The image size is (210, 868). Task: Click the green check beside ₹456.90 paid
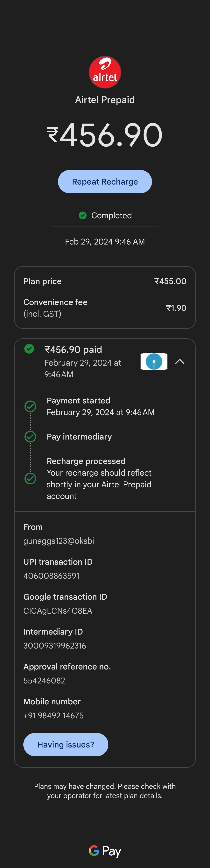pyautogui.click(x=29, y=349)
